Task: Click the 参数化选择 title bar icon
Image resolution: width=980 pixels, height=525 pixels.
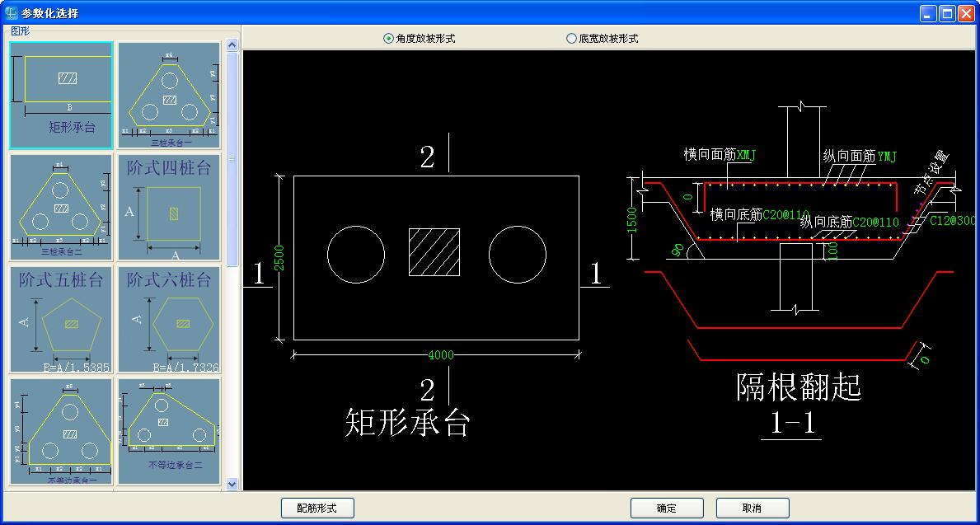Action: [x=11, y=13]
